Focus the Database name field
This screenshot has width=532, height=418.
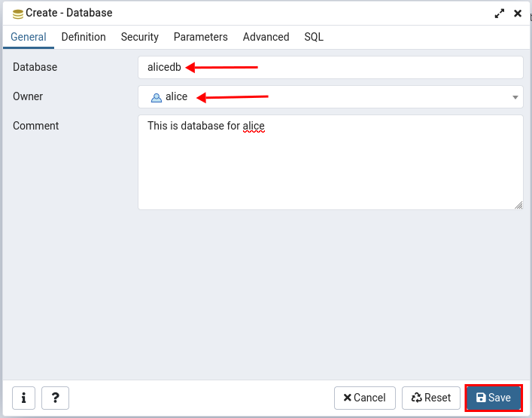tap(330, 67)
